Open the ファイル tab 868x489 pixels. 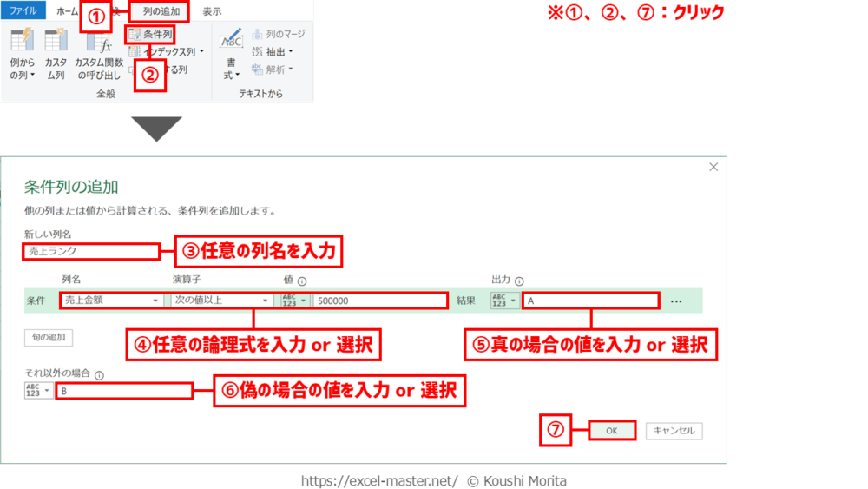coord(23,11)
